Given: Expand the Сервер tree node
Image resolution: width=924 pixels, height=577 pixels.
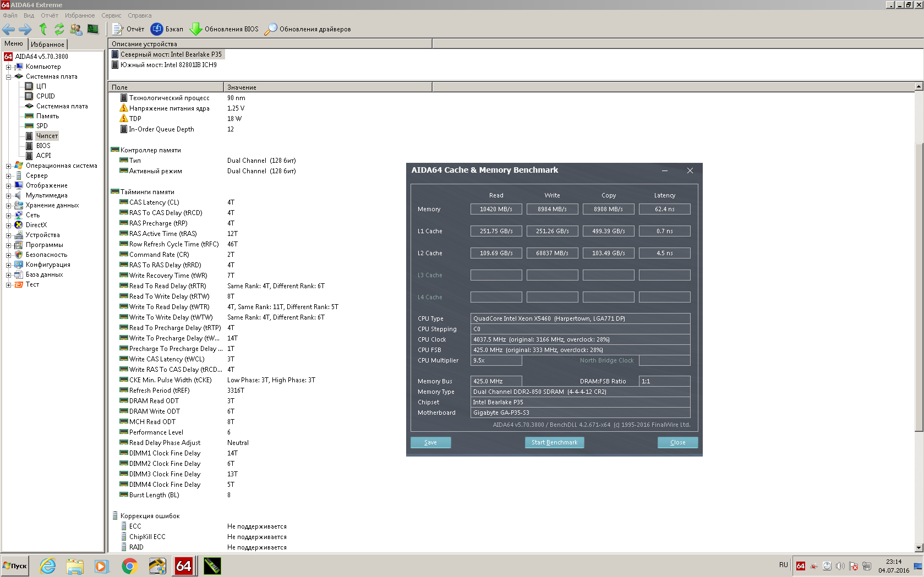Looking at the screenshot, I should pyautogui.click(x=8, y=176).
